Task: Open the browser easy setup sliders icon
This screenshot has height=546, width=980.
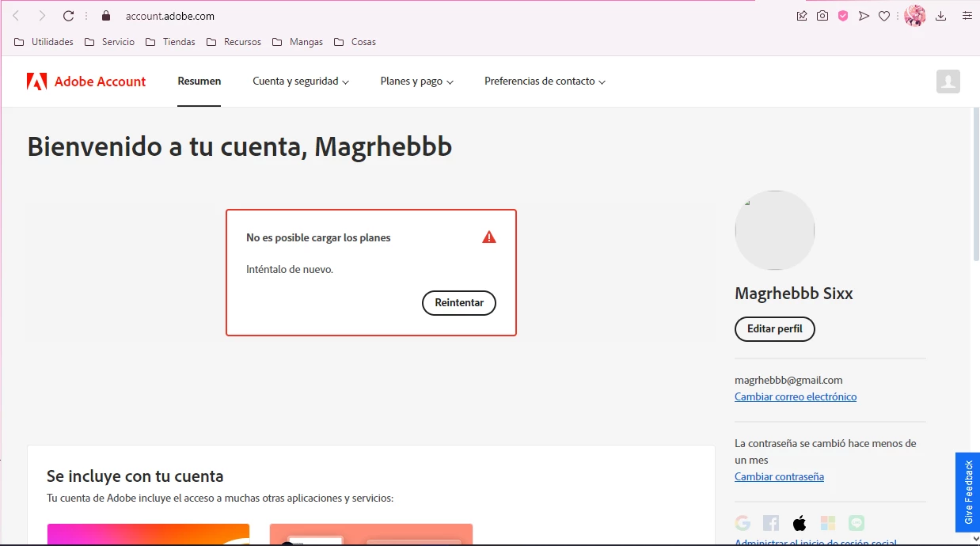Action: (967, 16)
